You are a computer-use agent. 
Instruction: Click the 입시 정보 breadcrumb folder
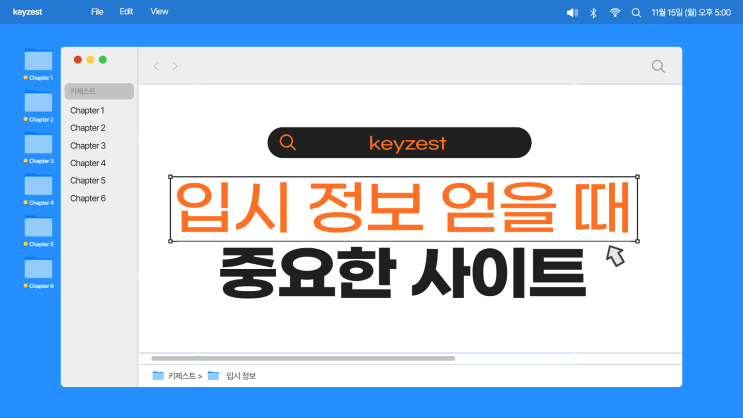[x=232, y=376]
